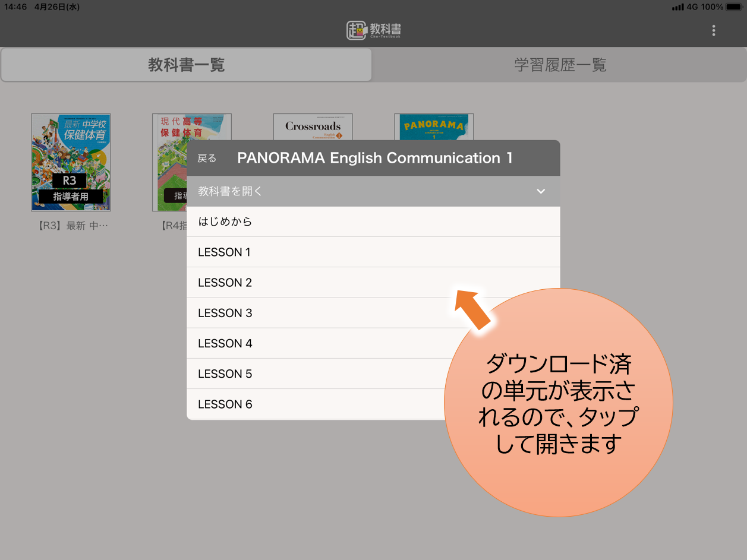Tap the PANORAMA English Communication 1 popup title
This screenshot has height=560, width=747.
(x=375, y=158)
